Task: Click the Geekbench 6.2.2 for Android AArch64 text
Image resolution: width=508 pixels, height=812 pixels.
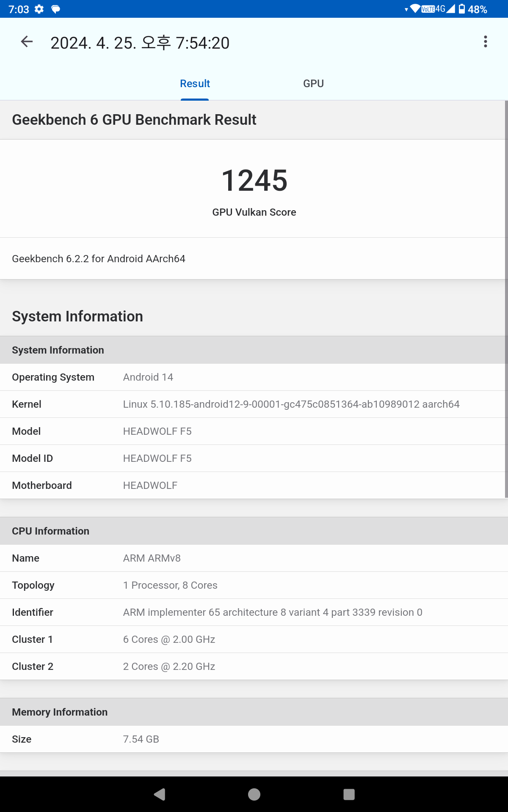Action: (x=99, y=259)
